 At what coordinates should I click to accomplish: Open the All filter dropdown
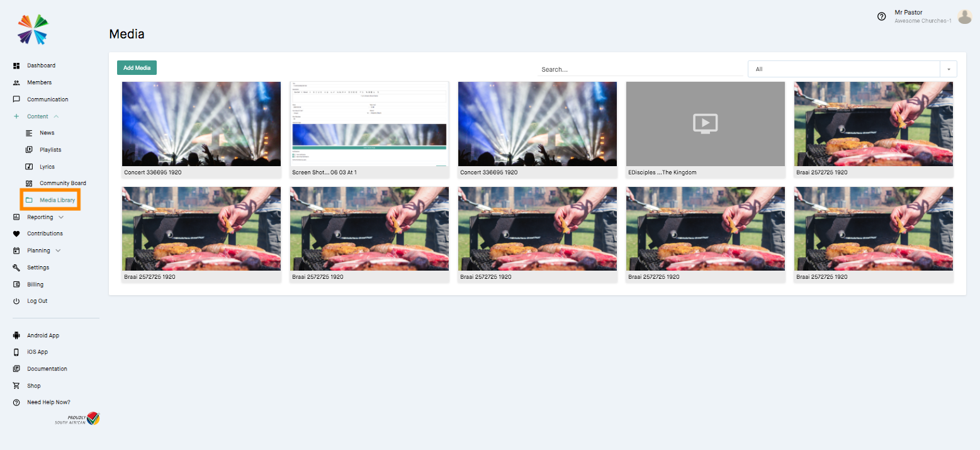pos(948,69)
